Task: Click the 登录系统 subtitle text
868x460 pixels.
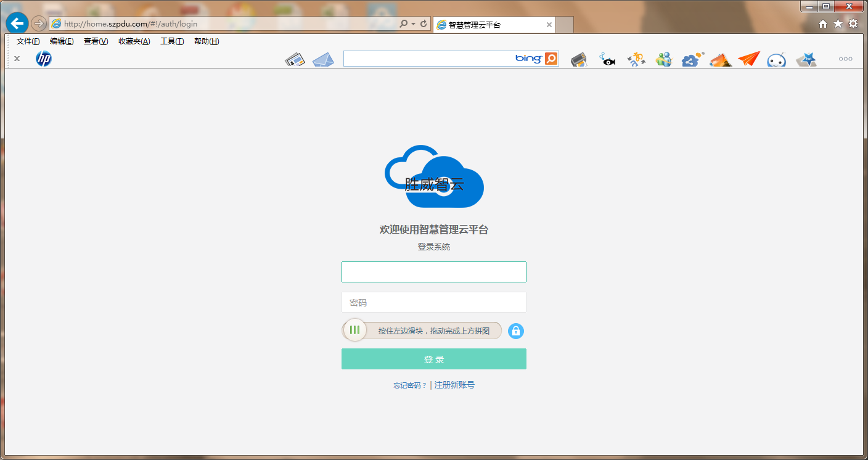Action: [x=434, y=247]
